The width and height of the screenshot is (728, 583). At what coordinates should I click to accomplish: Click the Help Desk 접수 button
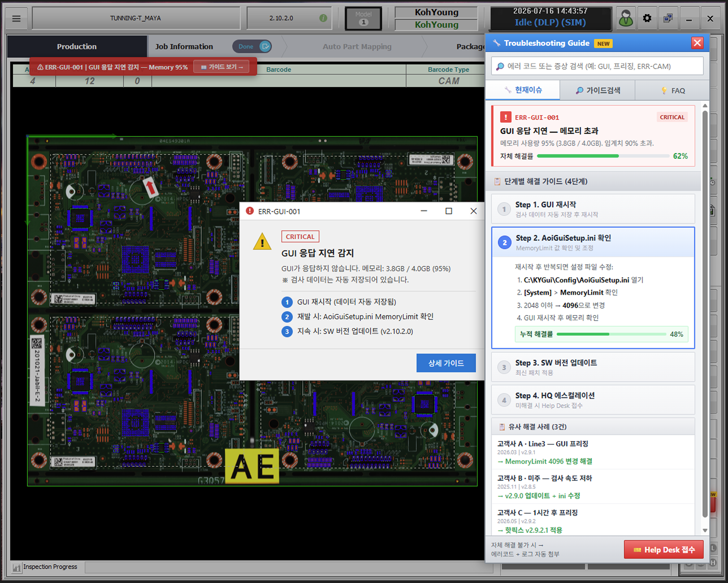tap(664, 550)
